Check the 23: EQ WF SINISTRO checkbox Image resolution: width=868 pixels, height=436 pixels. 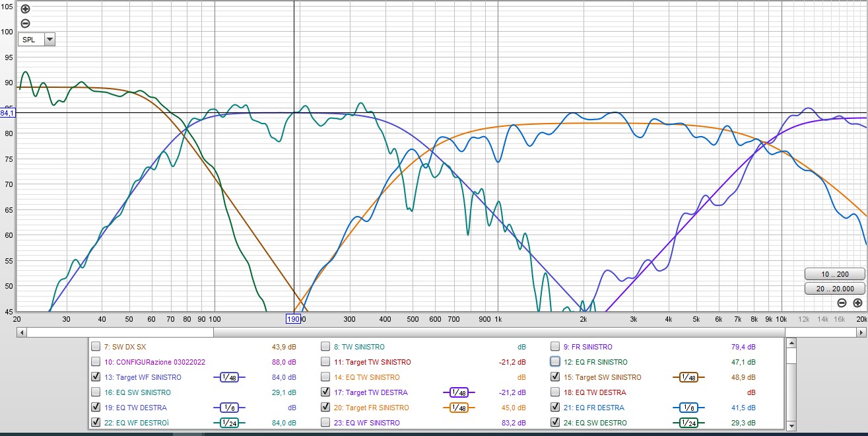click(x=325, y=423)
